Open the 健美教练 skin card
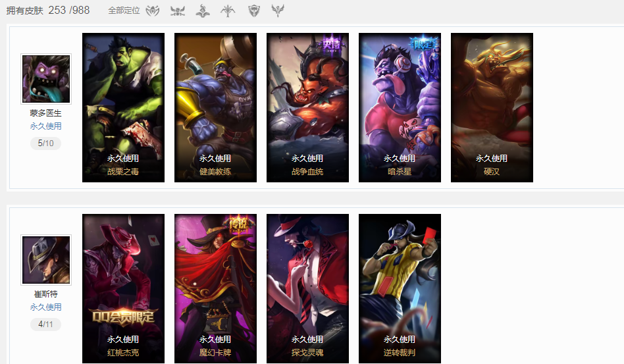Image resolution: width=624 pixels, height=364 pixels. tap(215, 107)
